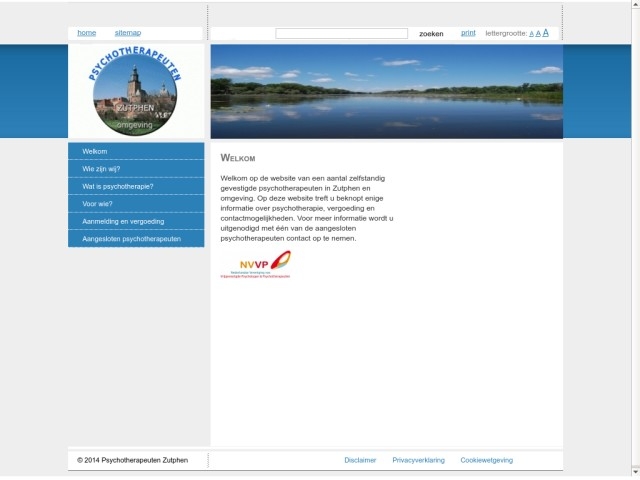The width and height of the screenshot is (640, 480).
Task: Click inside the search text field
Action: tap(341, 34)
